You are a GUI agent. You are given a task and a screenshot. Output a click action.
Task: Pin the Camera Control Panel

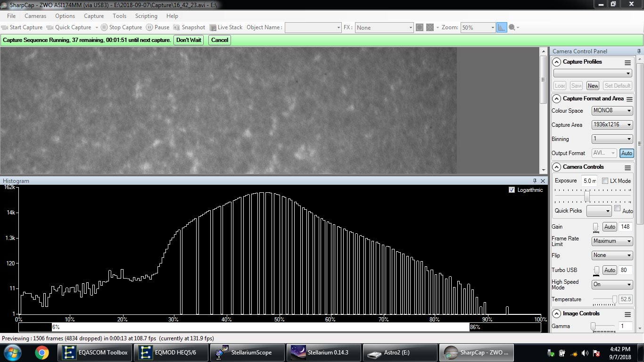pos(639,51)
